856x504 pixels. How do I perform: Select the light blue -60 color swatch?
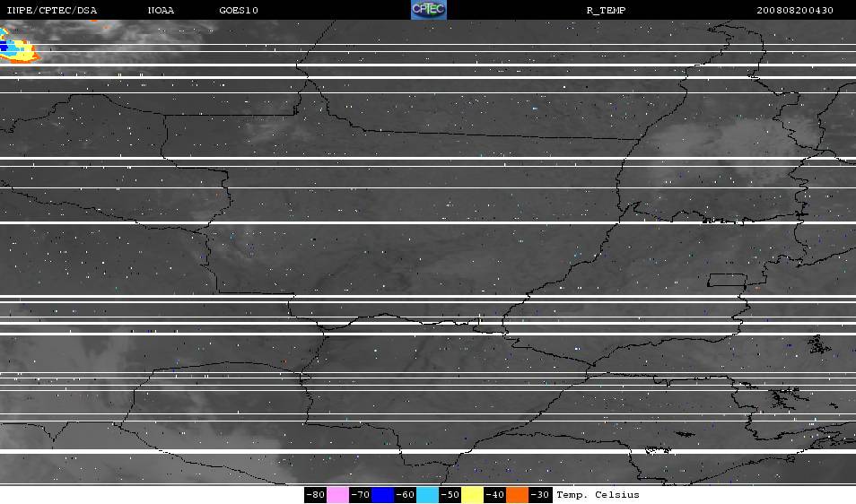(x=427, y=495)
